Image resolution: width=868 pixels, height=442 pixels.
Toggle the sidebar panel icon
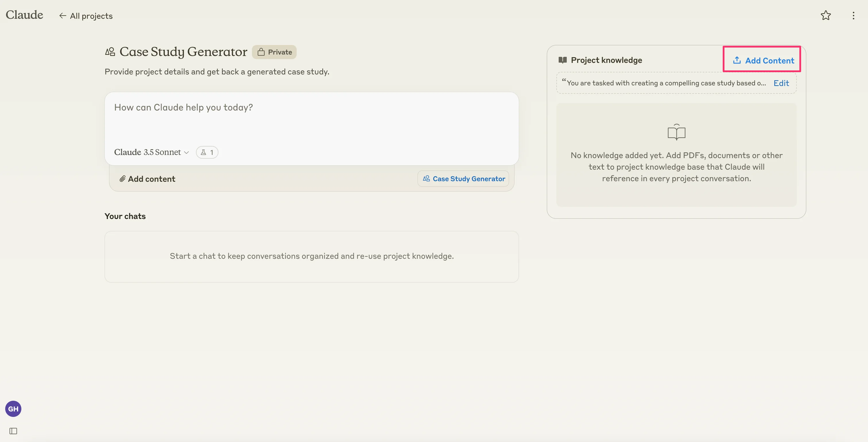click(x=13, y=431)
